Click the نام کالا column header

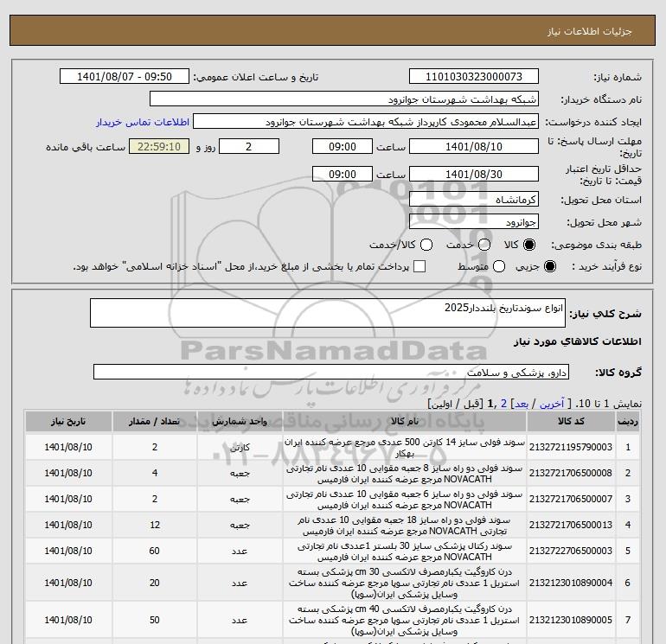tap(405, 422)
